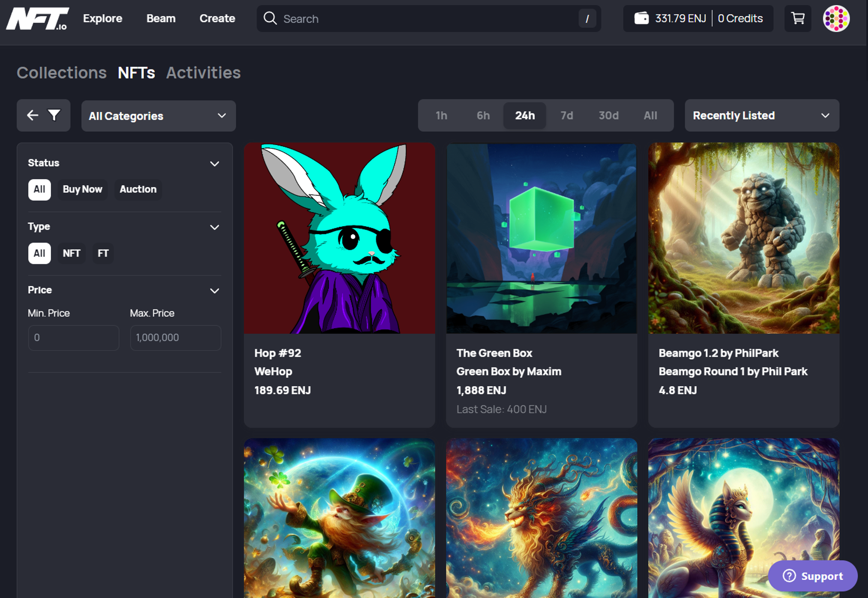
Task: Open the All Categories dropdown
Action: (x=158, y=116)
